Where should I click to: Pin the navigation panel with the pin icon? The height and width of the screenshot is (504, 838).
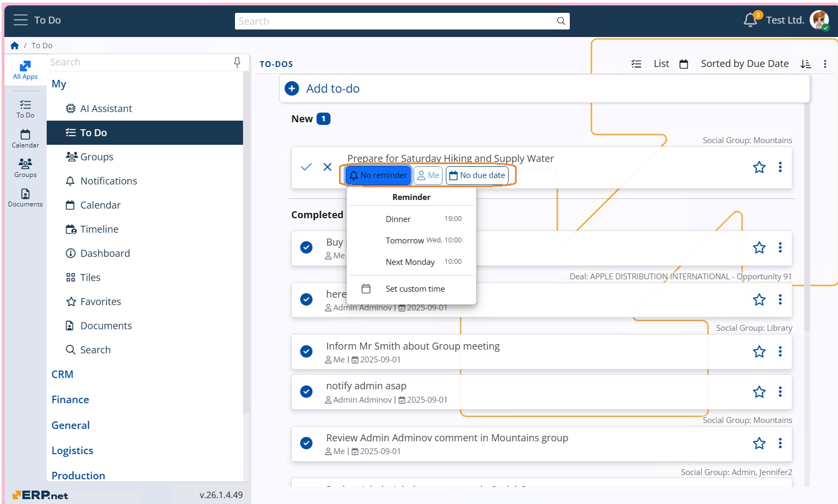point(237,62)
